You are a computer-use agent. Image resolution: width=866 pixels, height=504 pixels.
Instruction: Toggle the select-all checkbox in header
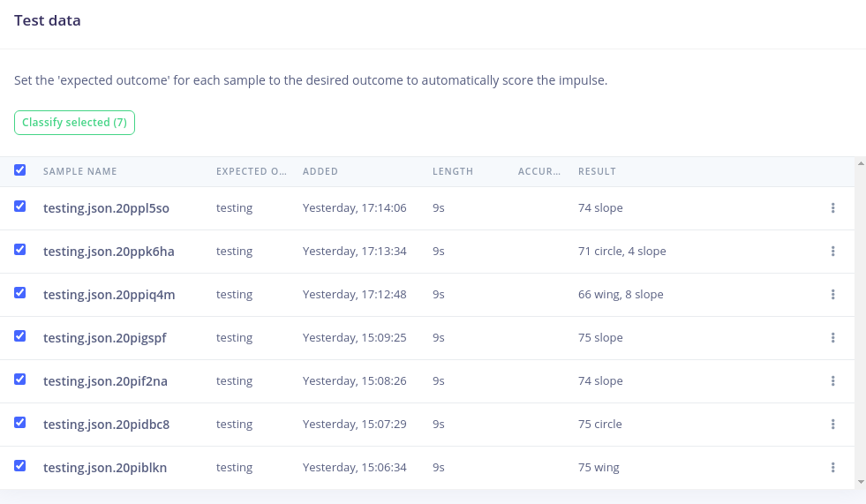coord(20,170)
